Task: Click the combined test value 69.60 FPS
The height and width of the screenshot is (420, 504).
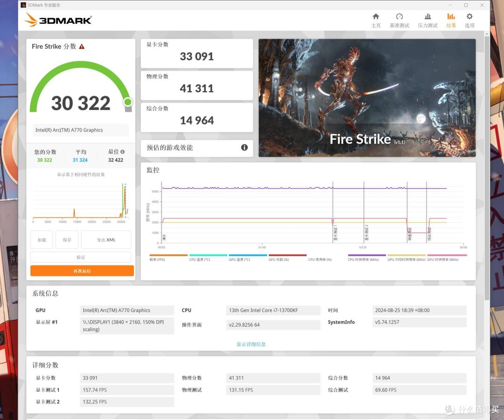Action: tap(419, 390)
